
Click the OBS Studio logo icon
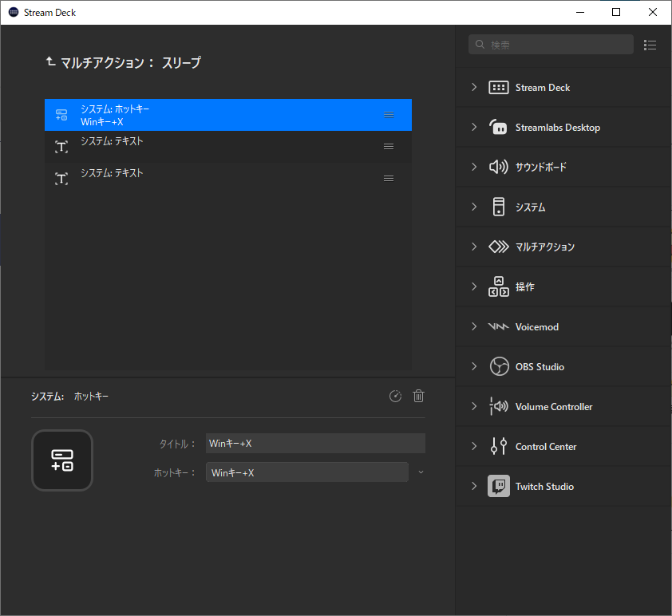click(500, 366)
